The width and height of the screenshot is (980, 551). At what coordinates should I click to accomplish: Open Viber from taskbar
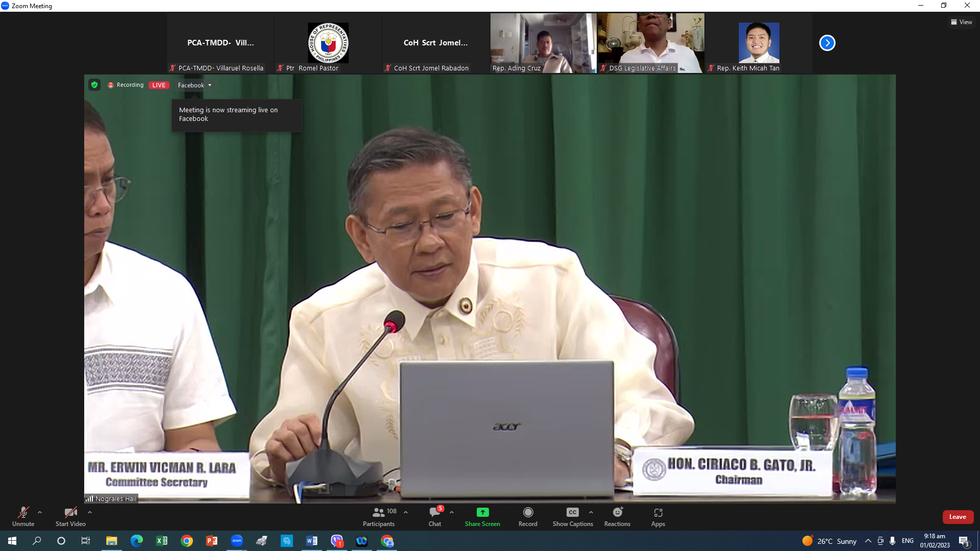click(337, 541)
